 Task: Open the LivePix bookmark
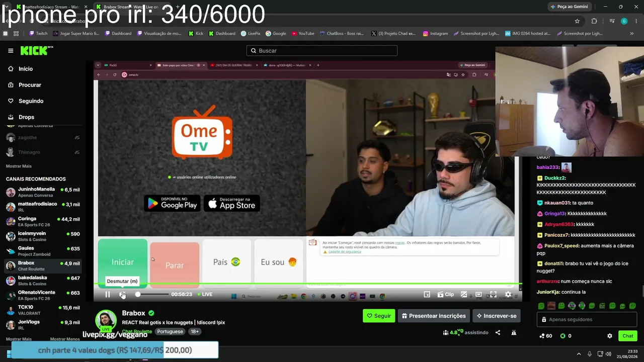pyautogui.click(x=251, y=34)
